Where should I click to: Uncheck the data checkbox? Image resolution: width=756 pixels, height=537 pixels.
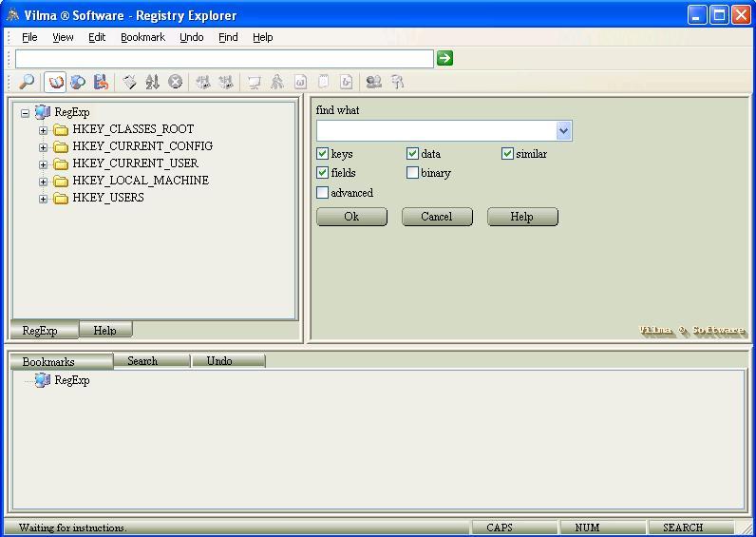412,154
